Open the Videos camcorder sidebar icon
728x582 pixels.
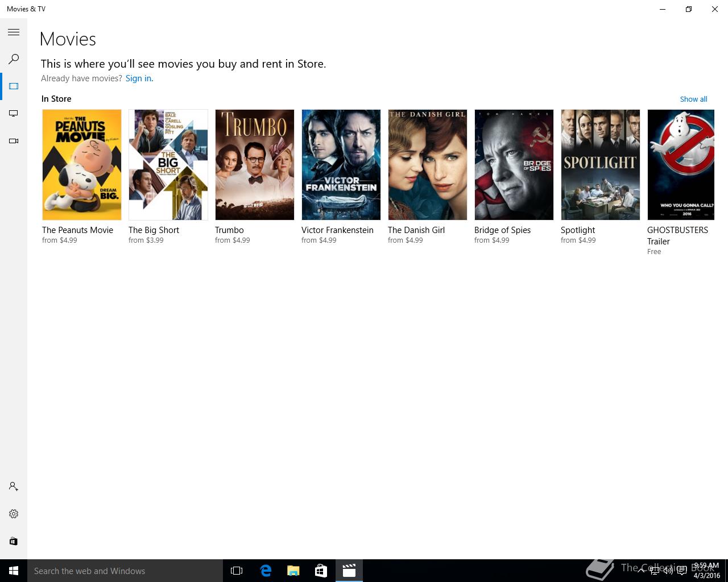point(14,141)
